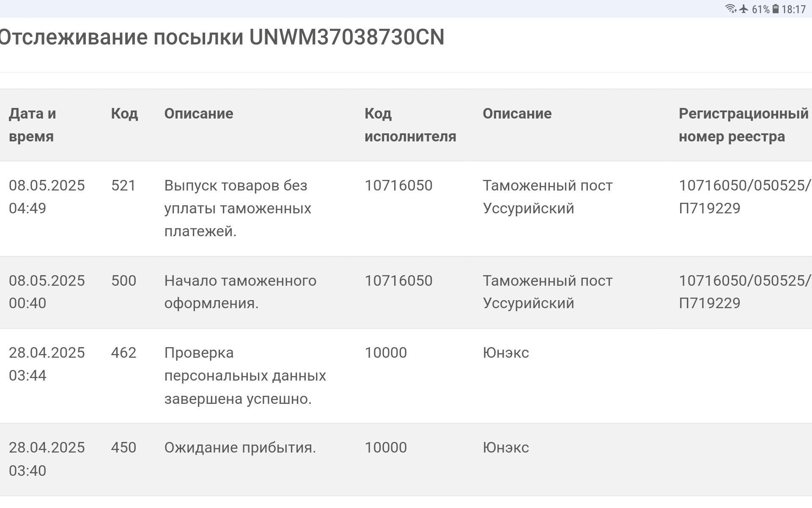This screenshot has width=812, height=508.
Task: Tap the battery icon in status bar
Action: click(x=776, y=9)
